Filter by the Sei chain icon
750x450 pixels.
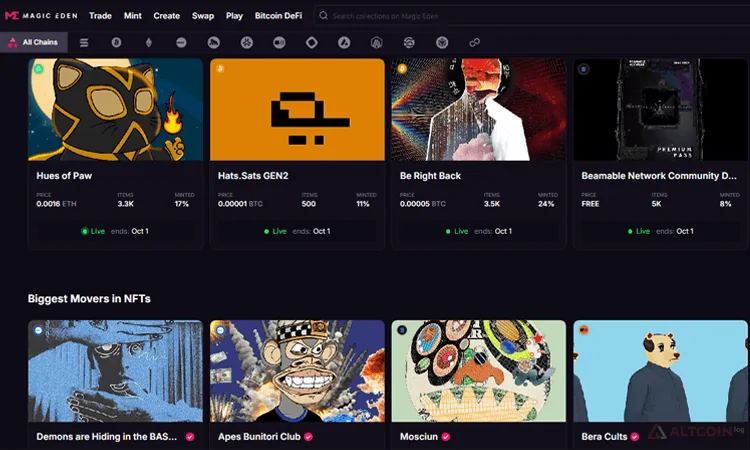409,43
